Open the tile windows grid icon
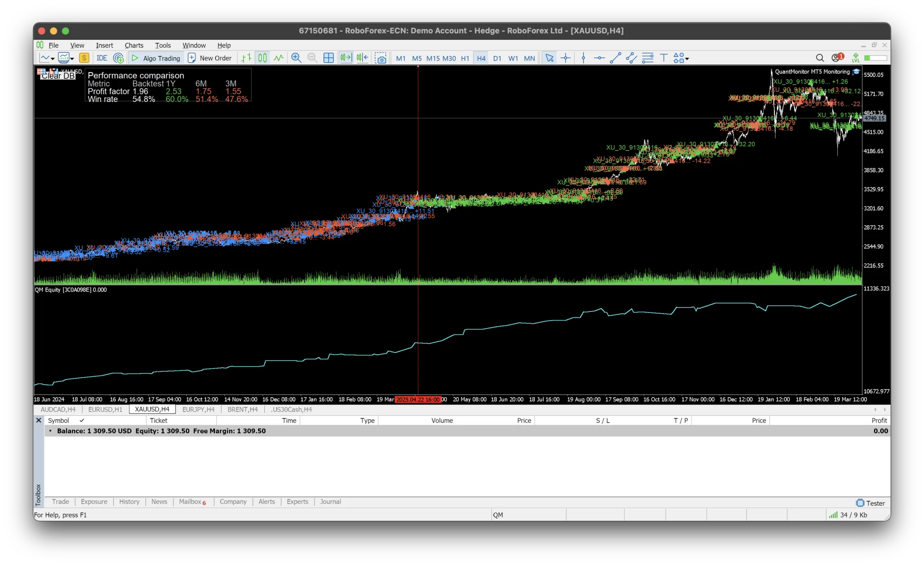 [x=328, y=58]
